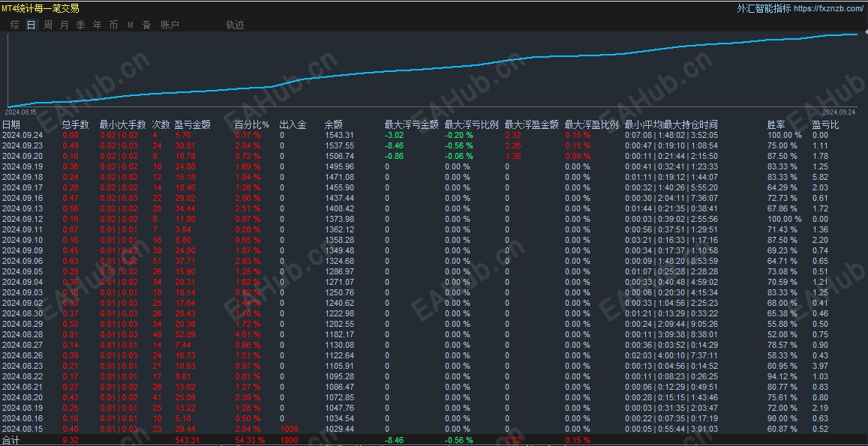
Task: Click the 盈亏比 column header
Action: click(826, 125)
